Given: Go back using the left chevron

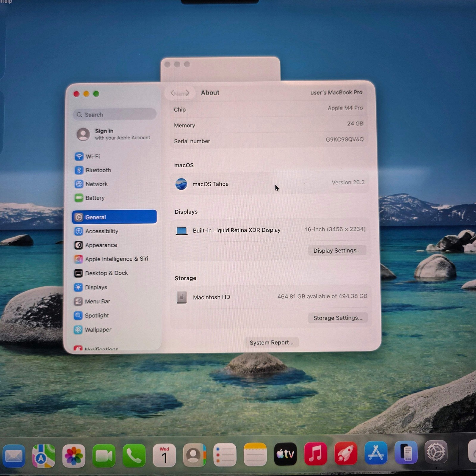Looking at the screenshot, I should point(173,93).
